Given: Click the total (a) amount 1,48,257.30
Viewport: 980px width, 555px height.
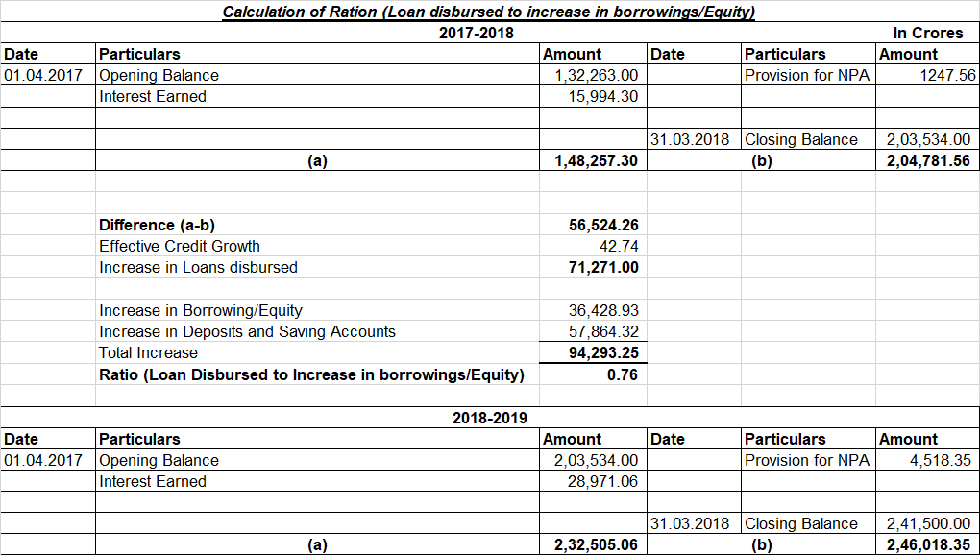Looking at the screenshot, I should (x=596, y=161).
